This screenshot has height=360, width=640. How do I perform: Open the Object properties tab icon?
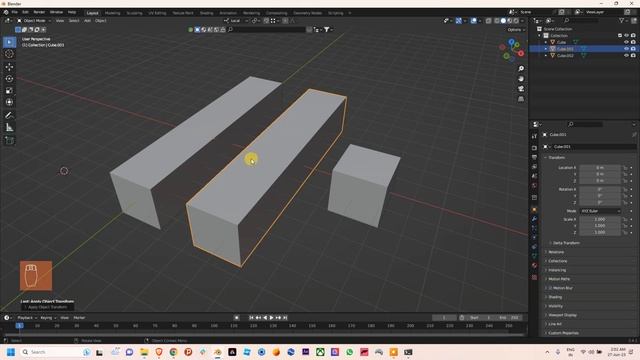click(534, 210)
